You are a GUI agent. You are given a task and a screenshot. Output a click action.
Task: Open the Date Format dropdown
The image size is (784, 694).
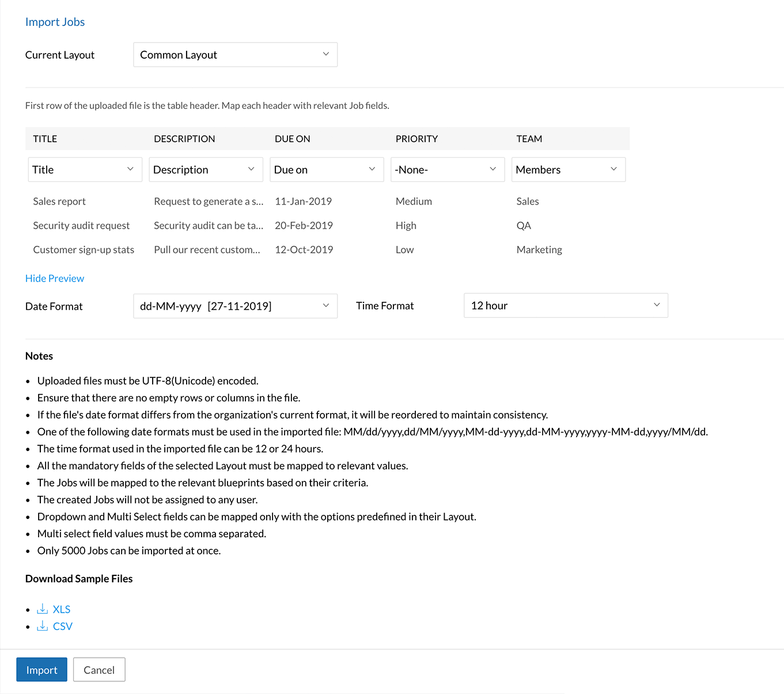235,306
